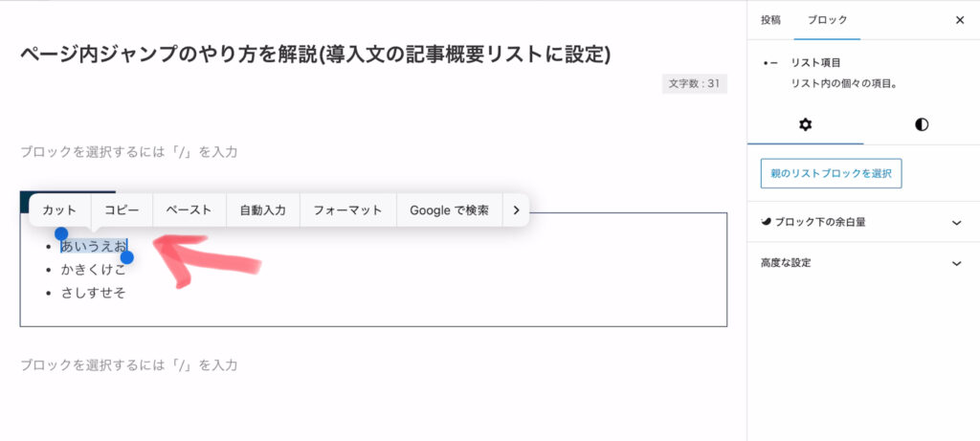Screen dimensions: 980x441
Task: Choose コピー from the context menu
Action: coord(122,209)
